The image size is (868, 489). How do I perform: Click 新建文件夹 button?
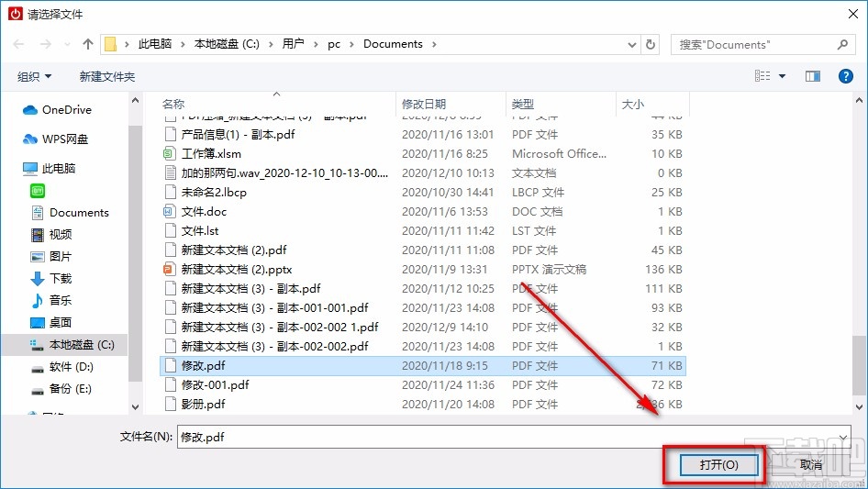click(x=106, y=76)
